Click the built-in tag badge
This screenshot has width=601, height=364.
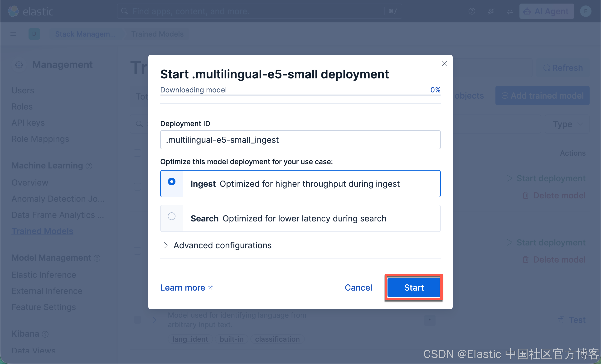point(232,339)
